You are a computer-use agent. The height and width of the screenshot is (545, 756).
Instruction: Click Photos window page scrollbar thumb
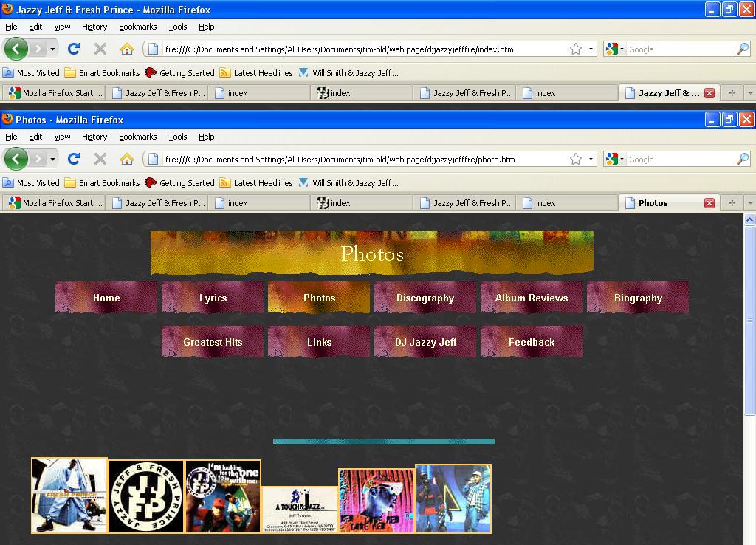pyautogui.click(x=749, y=321)
